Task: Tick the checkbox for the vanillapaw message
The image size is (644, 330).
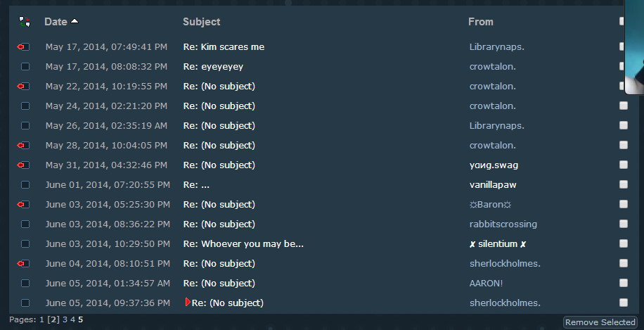Action: pyautogui.click(x=624, y=184)
